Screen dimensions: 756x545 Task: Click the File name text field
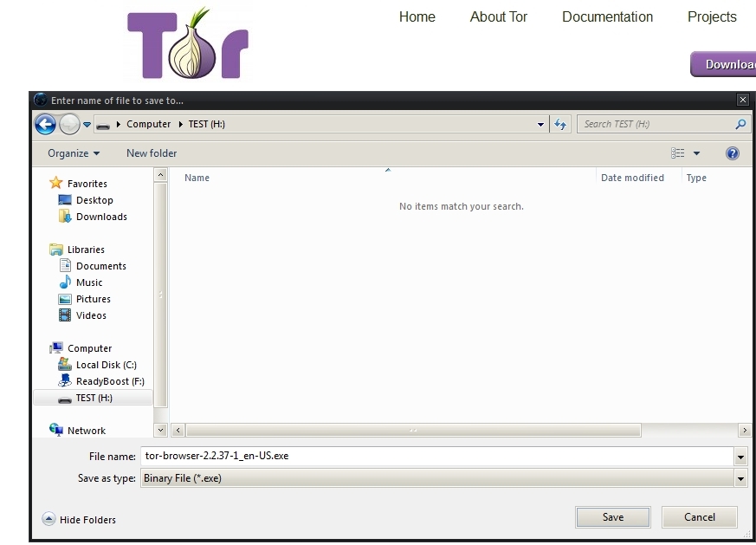pyautogui.click(x=437, y=457)
